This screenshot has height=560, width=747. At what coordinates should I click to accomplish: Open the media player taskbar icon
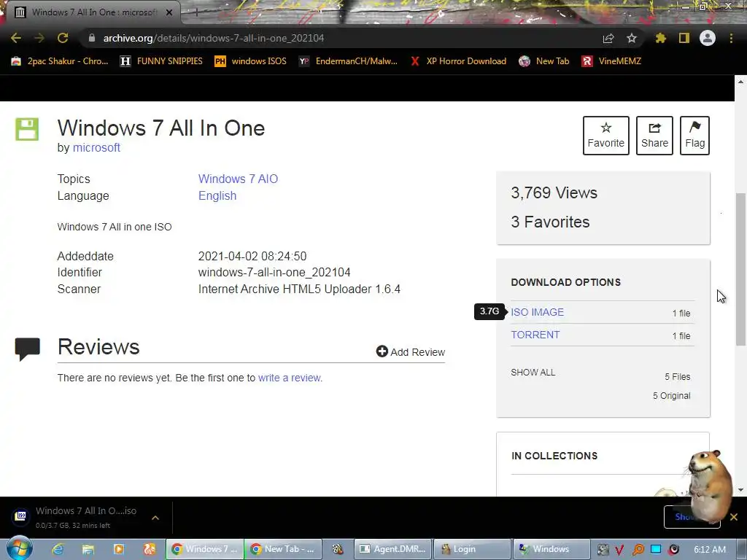tap(119, 549)
